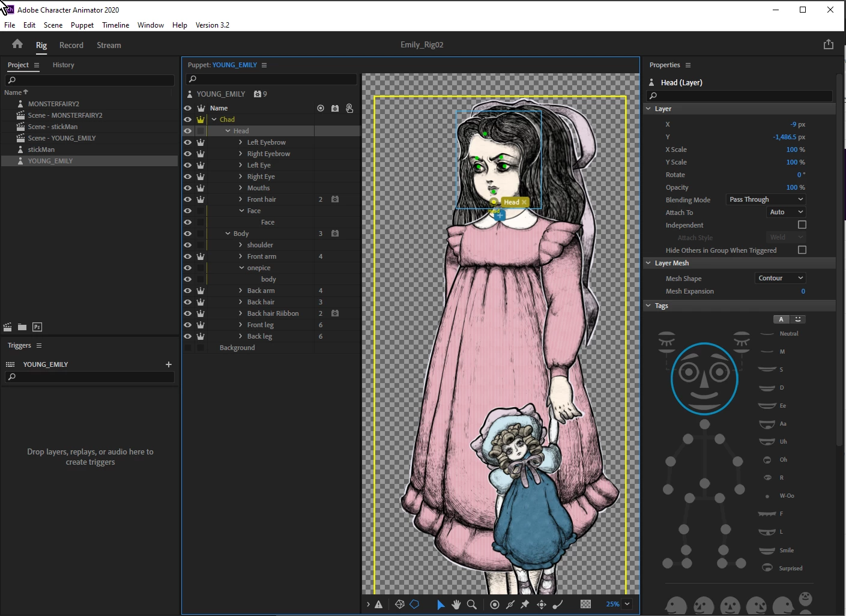The image size is (846, 616).
Task: Hide the Front hair layer eye
Action: tap(188, 199)
